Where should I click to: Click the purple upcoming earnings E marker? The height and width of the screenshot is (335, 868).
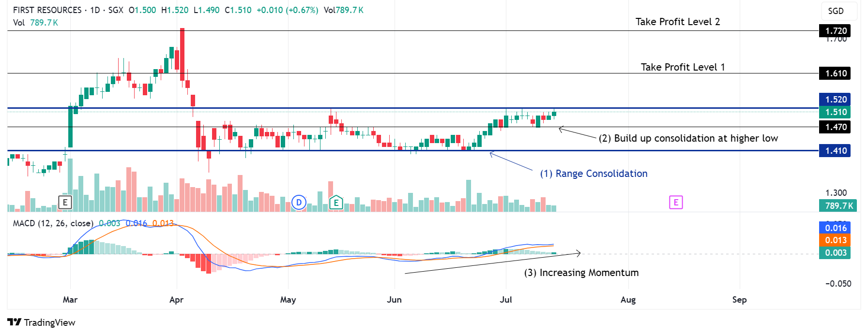(x=676, y=202)
